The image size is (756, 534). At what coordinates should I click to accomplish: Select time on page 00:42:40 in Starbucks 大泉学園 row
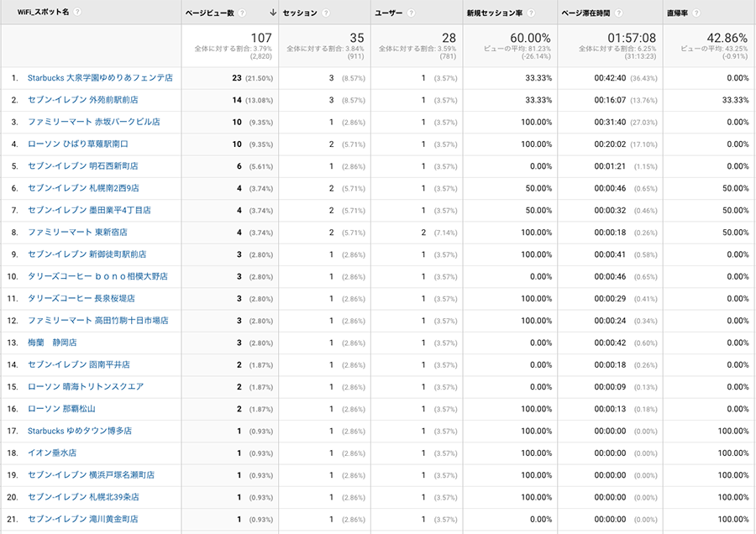610,78
